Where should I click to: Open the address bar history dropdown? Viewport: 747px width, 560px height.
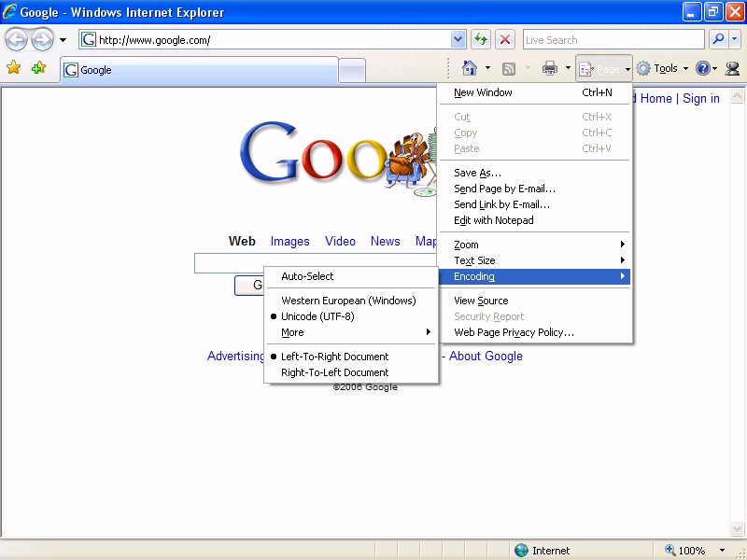(x=458, y=39)
